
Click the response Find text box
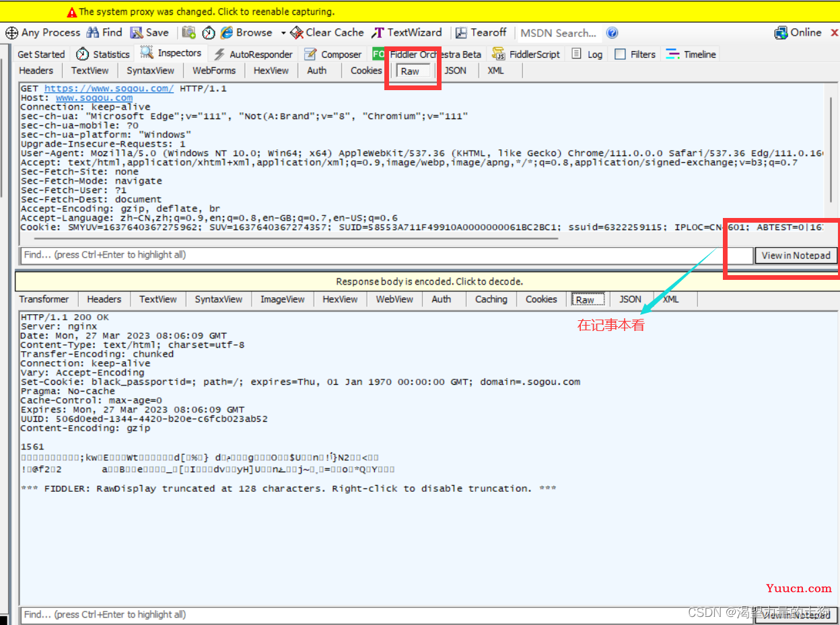tap(386, 614)
